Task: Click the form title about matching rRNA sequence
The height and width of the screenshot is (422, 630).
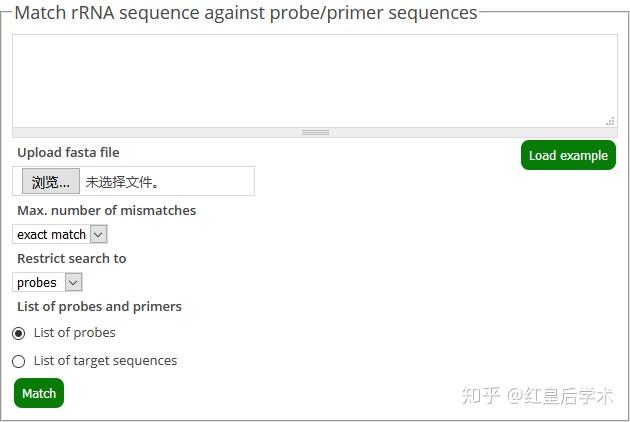Action: coord(246,13)
